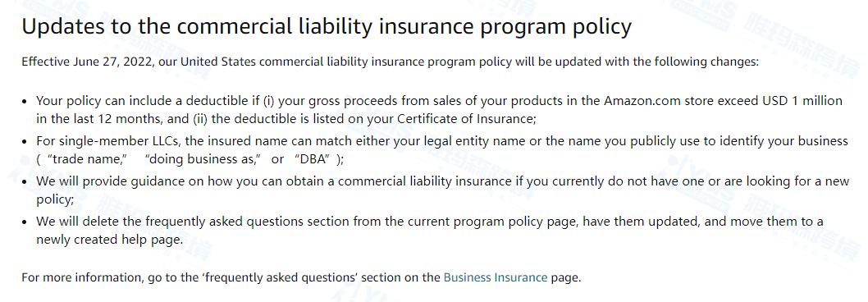Click the 'Effective June 27, 2022' intro sentence

point(391,61)
